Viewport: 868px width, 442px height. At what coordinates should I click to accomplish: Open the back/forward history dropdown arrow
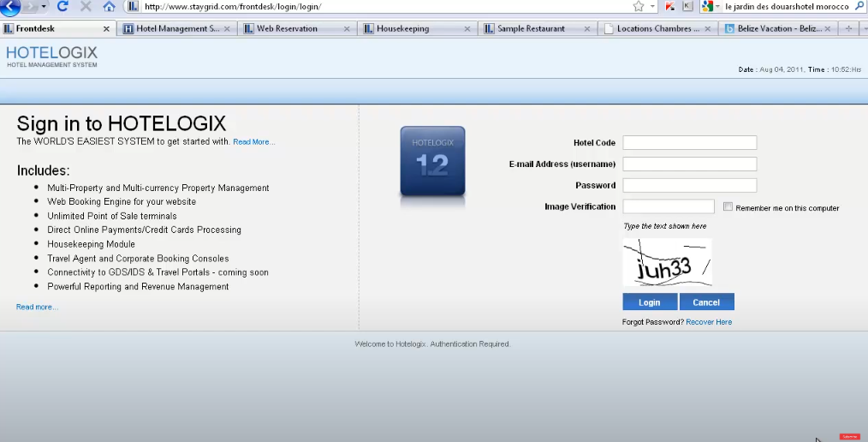coord(44,7)
